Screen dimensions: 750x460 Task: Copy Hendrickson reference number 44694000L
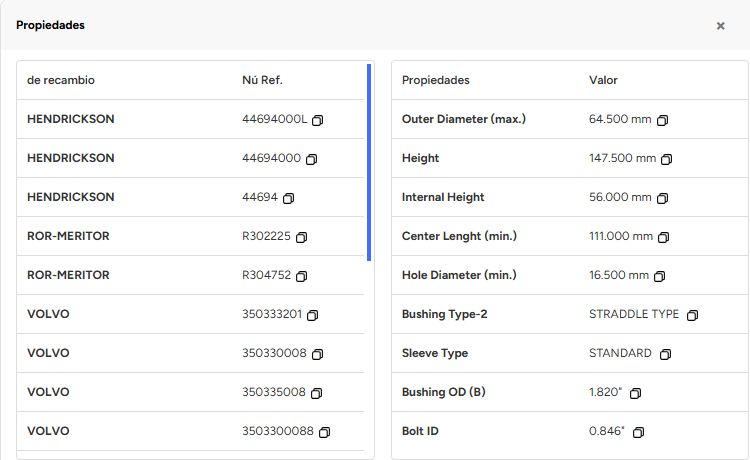coord(317,120)
